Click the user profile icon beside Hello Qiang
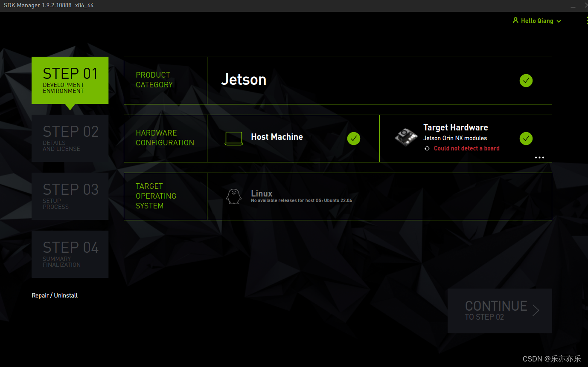 [515, 20]
